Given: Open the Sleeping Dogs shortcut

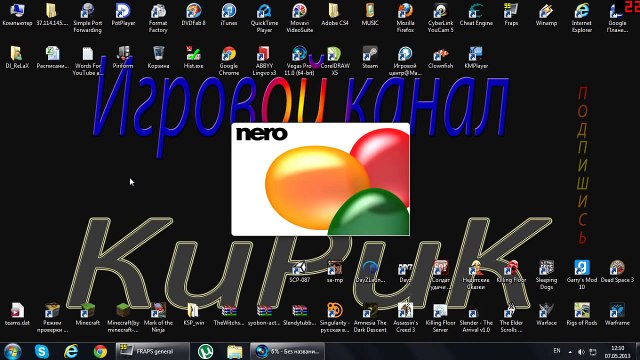Looking at the screenshot, I should (x=546, y=275).
